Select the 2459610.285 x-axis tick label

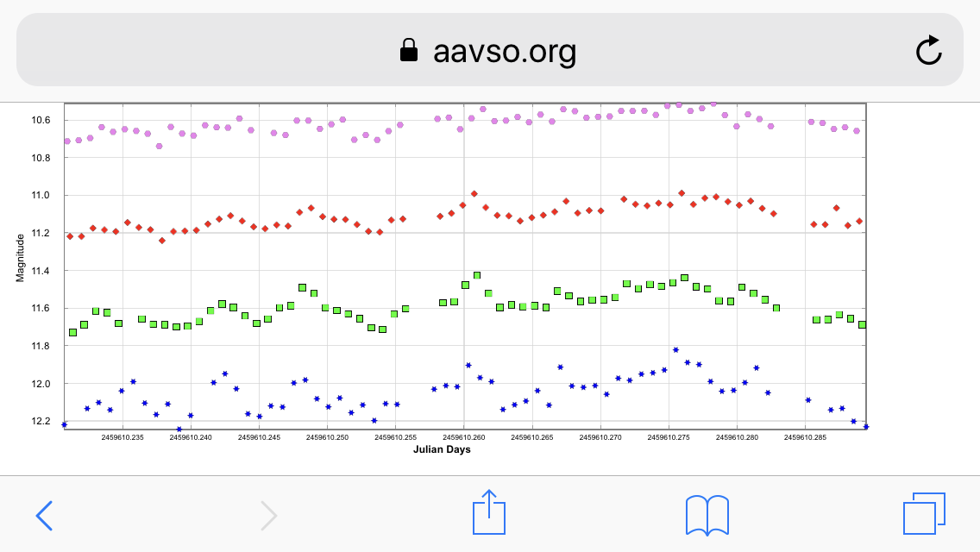(x=805, y=437)
